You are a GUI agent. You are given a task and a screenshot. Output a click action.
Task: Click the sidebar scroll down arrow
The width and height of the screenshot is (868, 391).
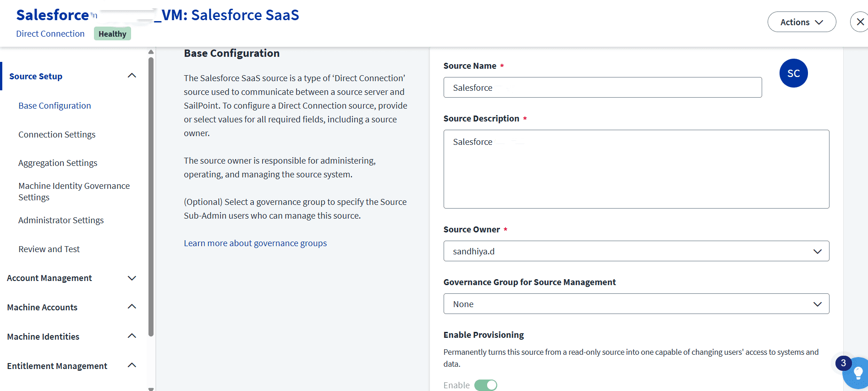151,389
